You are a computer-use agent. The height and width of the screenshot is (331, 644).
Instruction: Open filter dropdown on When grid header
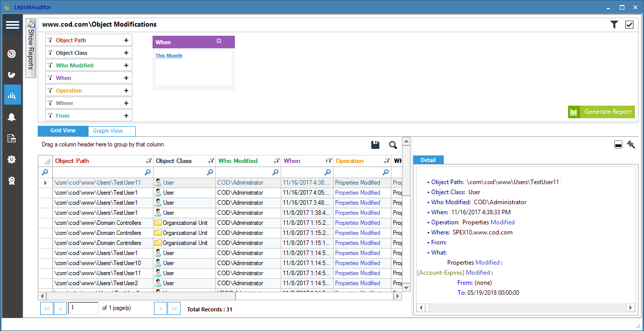point(329,161)
